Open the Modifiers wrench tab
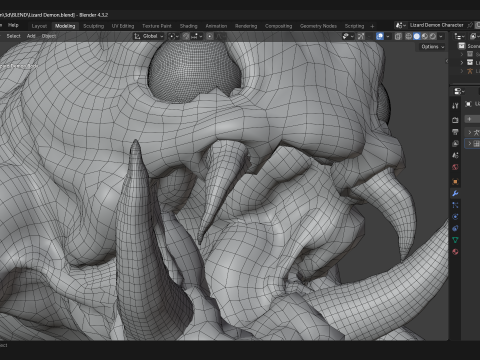The image size is (480, 360). click(x=455, y=193)
